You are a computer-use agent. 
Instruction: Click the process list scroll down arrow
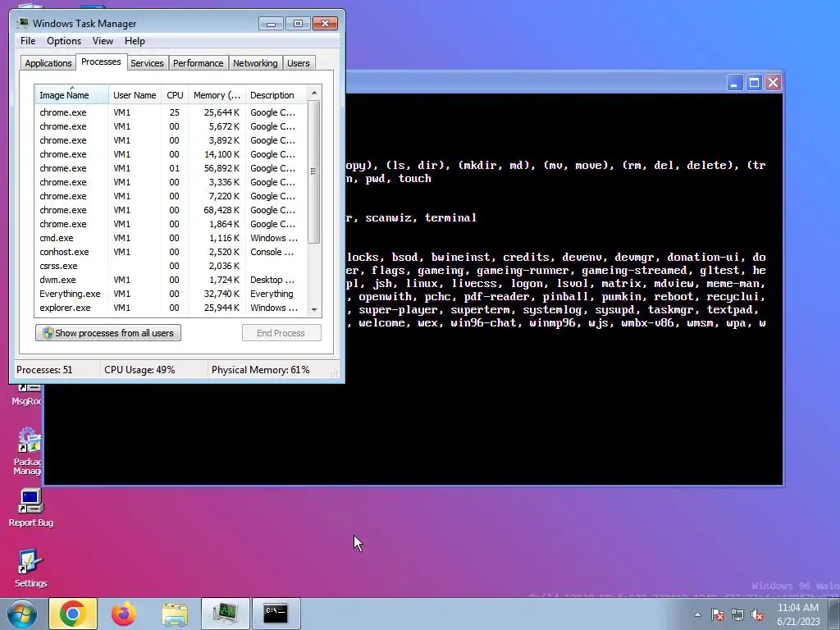(x=314, y=309)
